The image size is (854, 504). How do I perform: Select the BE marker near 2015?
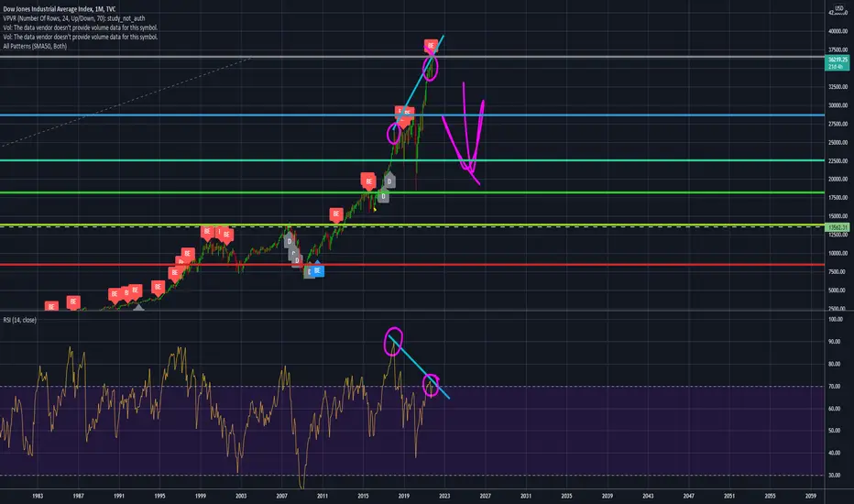pos(368,181)
